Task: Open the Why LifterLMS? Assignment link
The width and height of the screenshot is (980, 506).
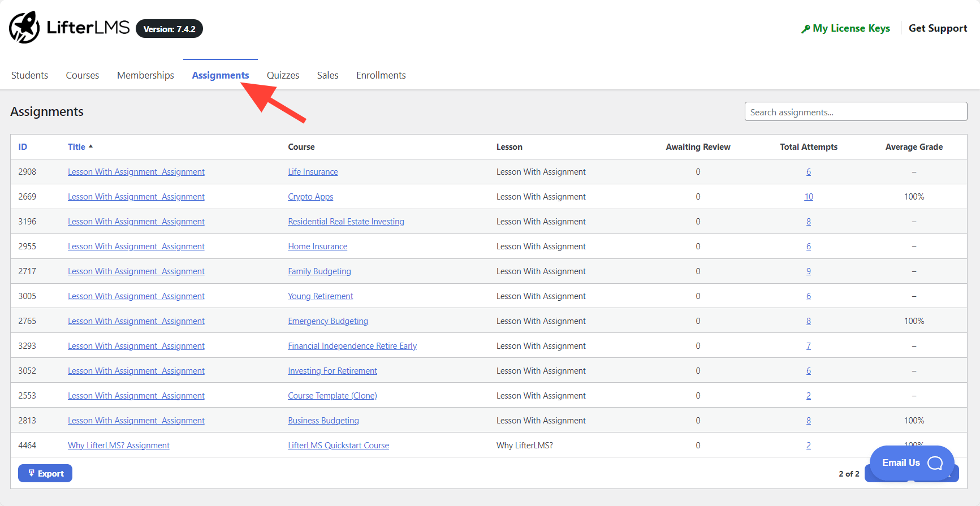Action: tap(119, 446)
